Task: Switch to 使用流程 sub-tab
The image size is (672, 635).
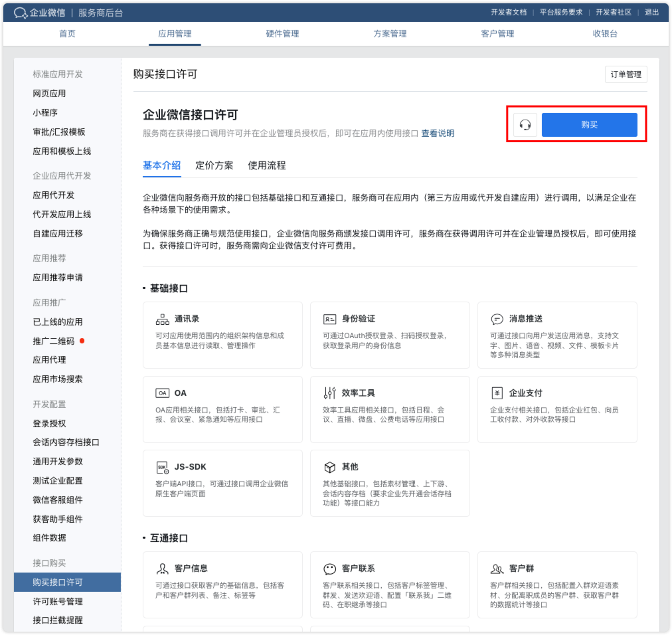Action: 266,165
